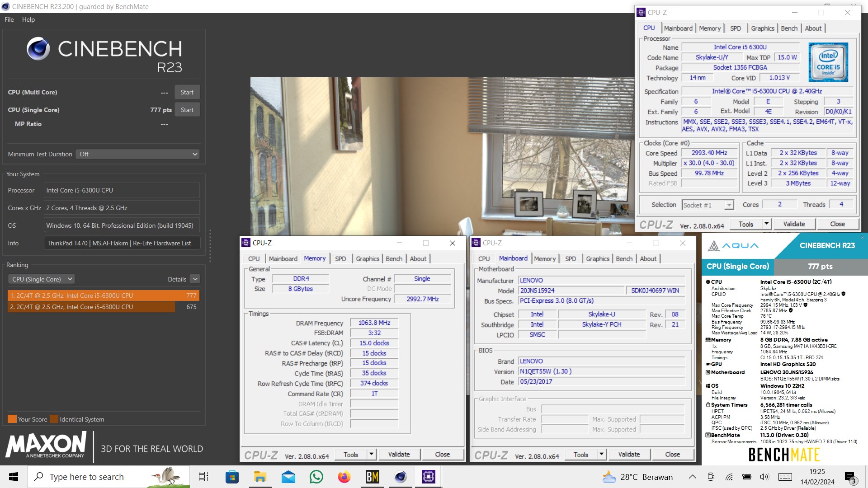Start the CPU Multi Core test
Screen dimensions: 868x488
(x=187, y=92)
